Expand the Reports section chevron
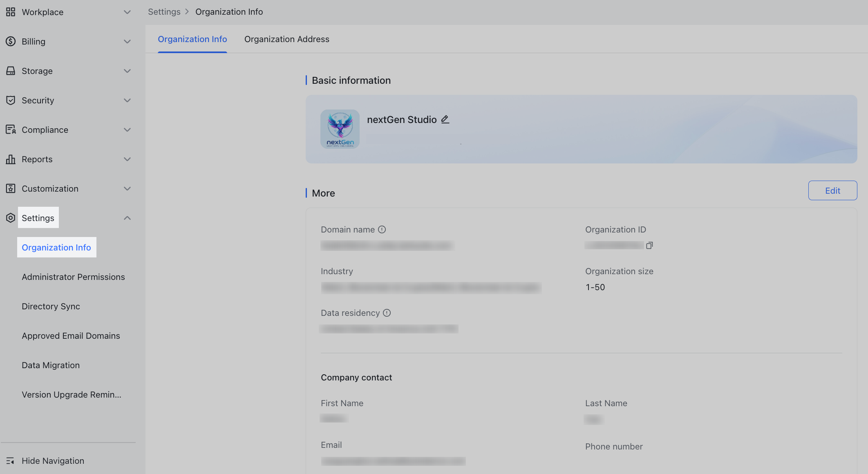Viewport: 868px width, 474px height. 127,159
